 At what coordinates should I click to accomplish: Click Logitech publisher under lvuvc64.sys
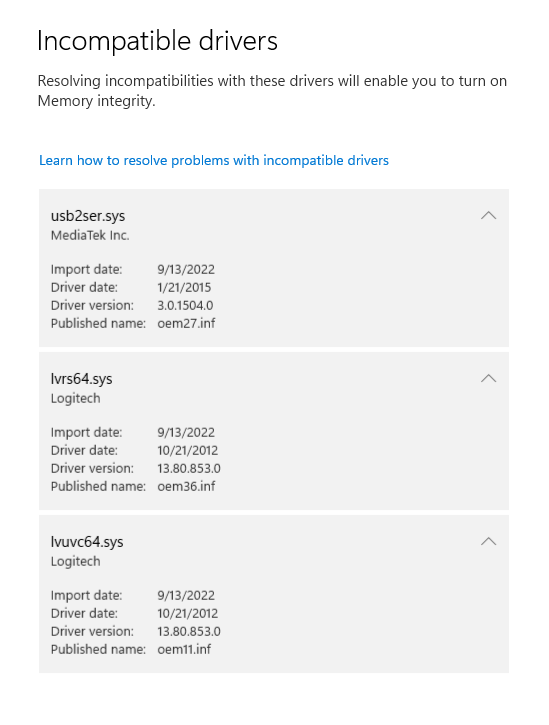75,561
